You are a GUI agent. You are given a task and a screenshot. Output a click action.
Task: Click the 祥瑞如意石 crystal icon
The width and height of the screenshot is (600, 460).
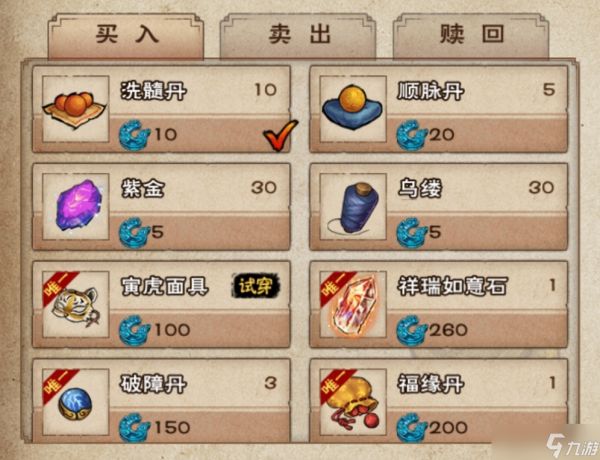point(352,305)
